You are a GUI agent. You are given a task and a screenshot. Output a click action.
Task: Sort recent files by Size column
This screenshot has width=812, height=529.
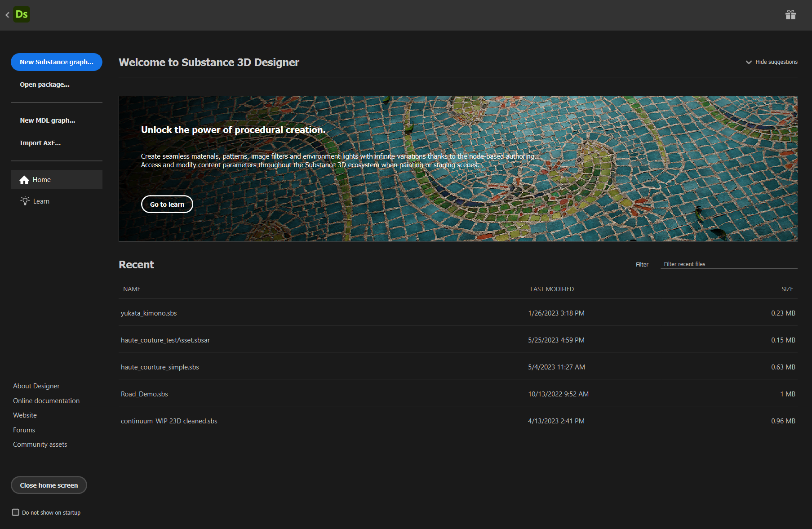click(x=787, y=289)
